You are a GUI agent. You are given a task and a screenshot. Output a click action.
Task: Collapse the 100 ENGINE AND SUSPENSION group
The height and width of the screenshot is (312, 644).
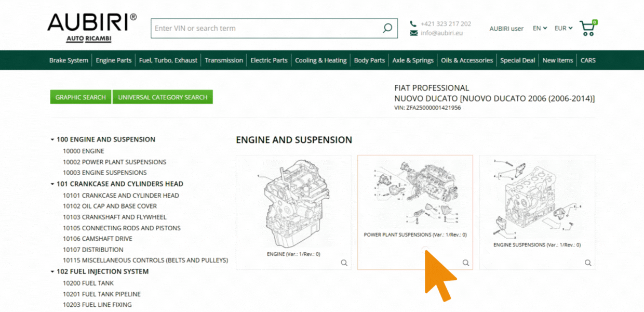coord(52,139)
